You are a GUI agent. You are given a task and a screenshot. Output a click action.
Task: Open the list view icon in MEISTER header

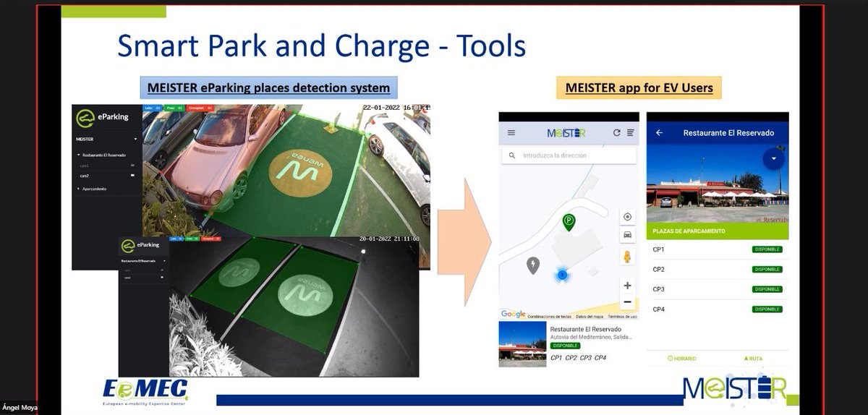[630, 133]
